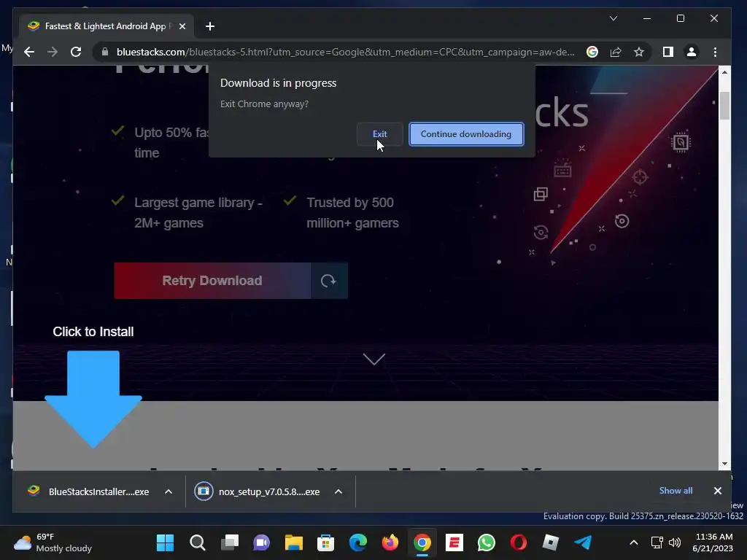
Task: Open the Chrome profile menu
Action: 692,52
